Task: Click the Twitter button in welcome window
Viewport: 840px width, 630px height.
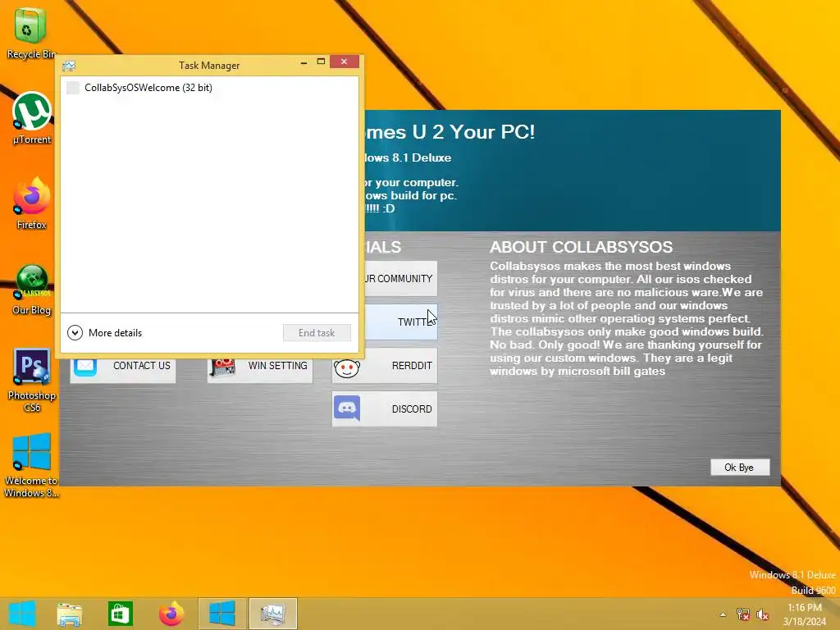Action: pos(400,322)
